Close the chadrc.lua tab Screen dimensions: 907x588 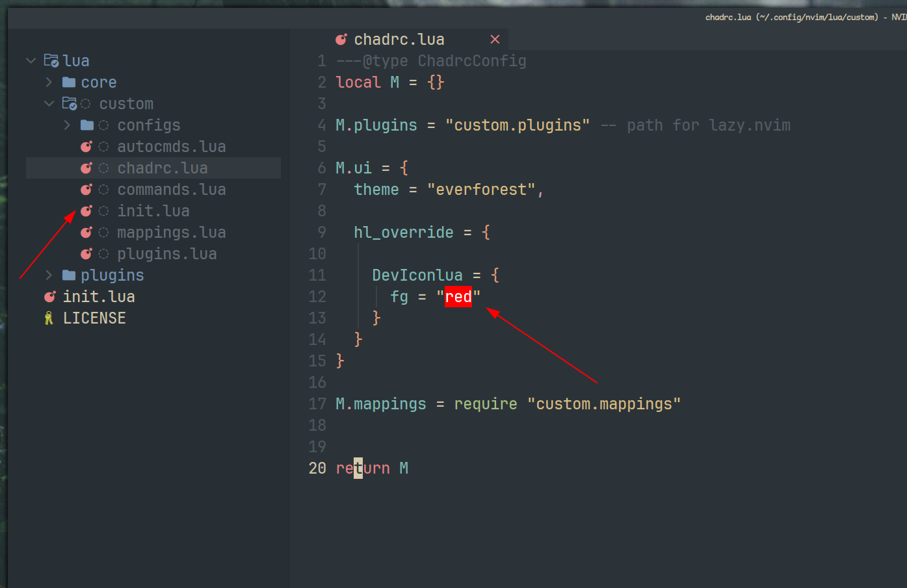[x=495, y=40]
